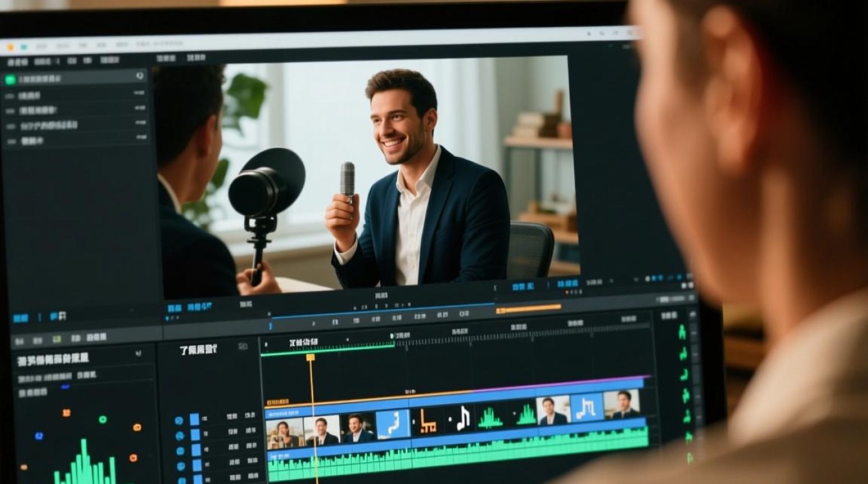
Task: Select the blue clip with the white hook-shaped squiggle
Action: (x=393, y=425)
